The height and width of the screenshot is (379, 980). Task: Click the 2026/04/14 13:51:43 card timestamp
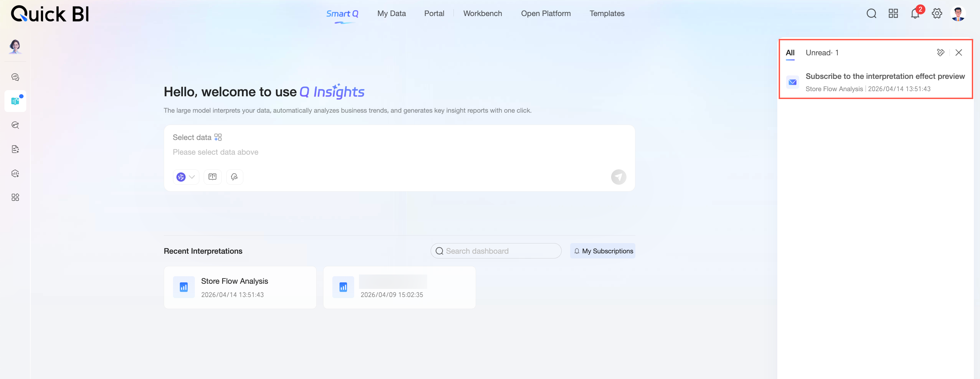pyautogui.click(x=232, y=295)
